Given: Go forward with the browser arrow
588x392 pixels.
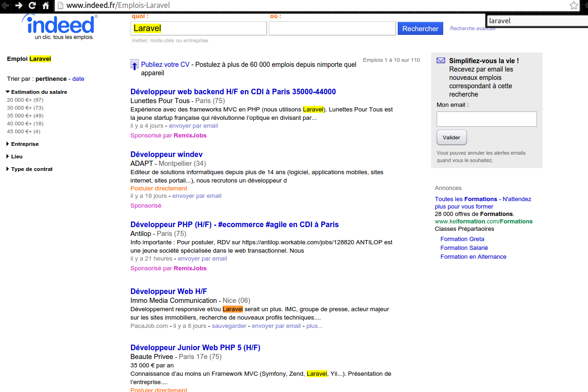Looking at the screenshot, I should coord(19,6).
